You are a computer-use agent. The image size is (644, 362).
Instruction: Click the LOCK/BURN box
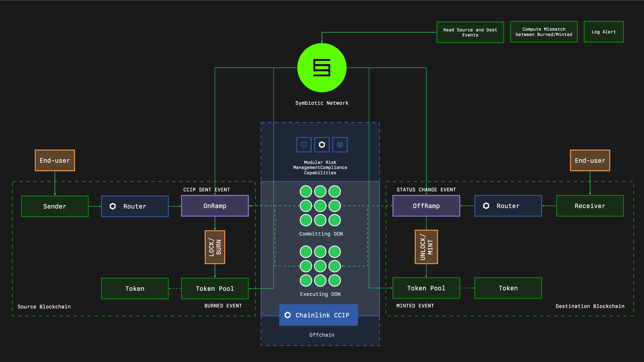[x=215, y=247]
